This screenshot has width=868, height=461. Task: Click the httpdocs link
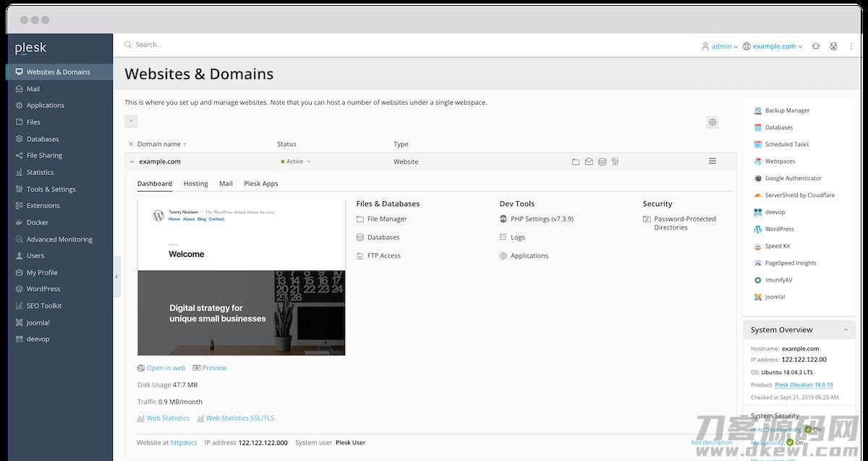184,443
